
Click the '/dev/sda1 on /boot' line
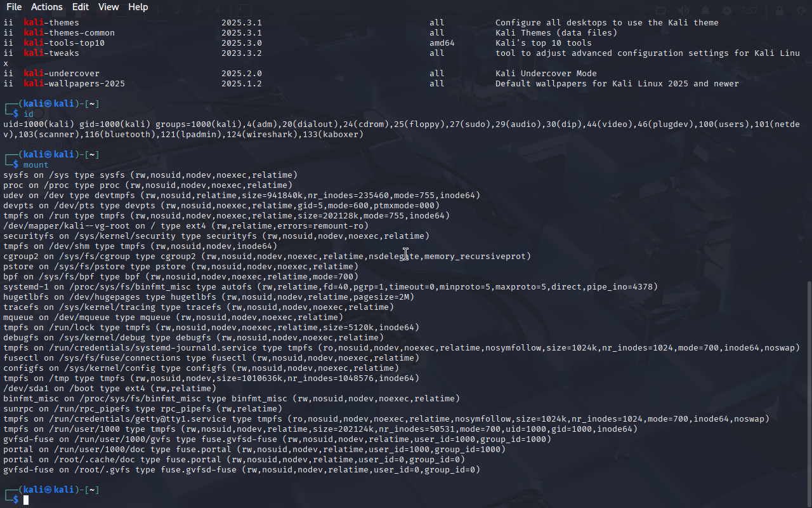point(110,389)
